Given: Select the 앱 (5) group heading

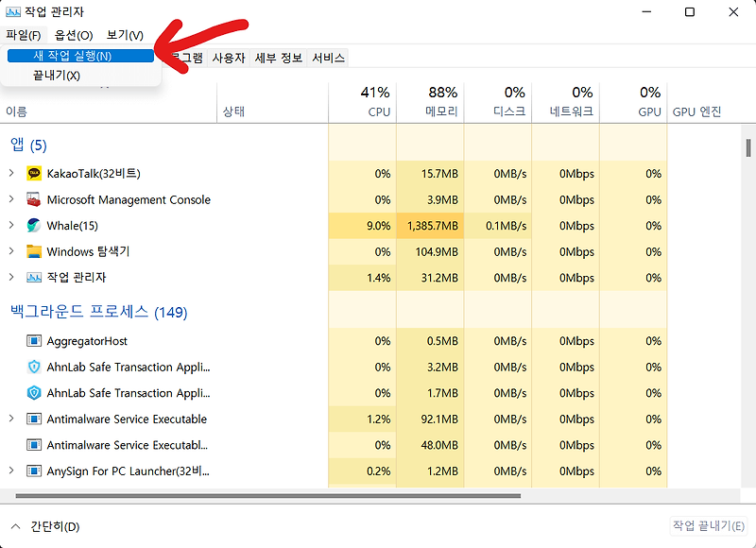Looking at the screenshot, I should click(x=28, y=146).
